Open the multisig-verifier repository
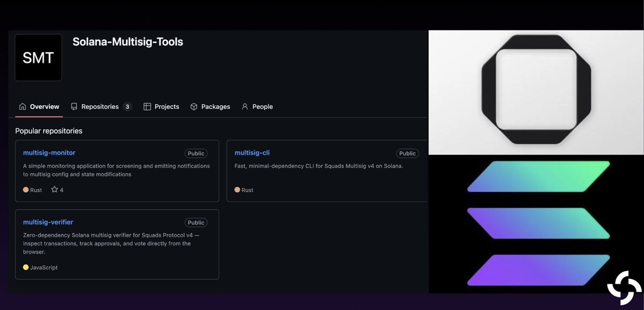 pos(48,222)
